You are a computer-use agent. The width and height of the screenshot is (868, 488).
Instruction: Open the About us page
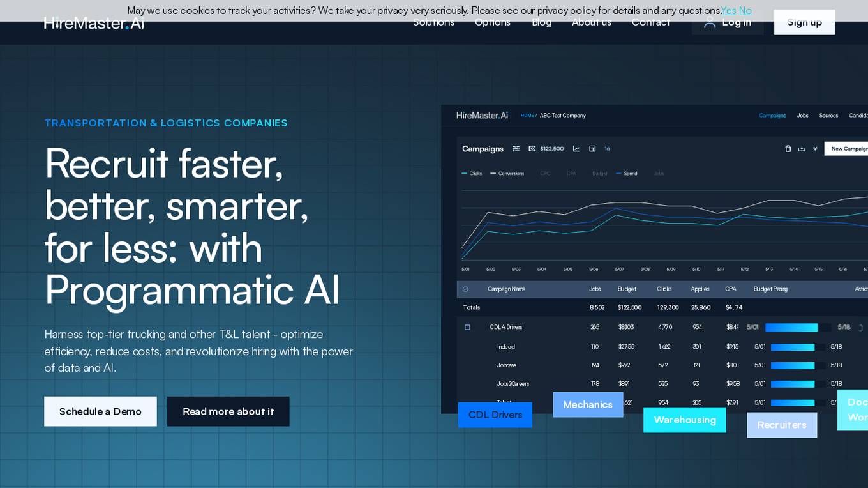pos(592,22)
